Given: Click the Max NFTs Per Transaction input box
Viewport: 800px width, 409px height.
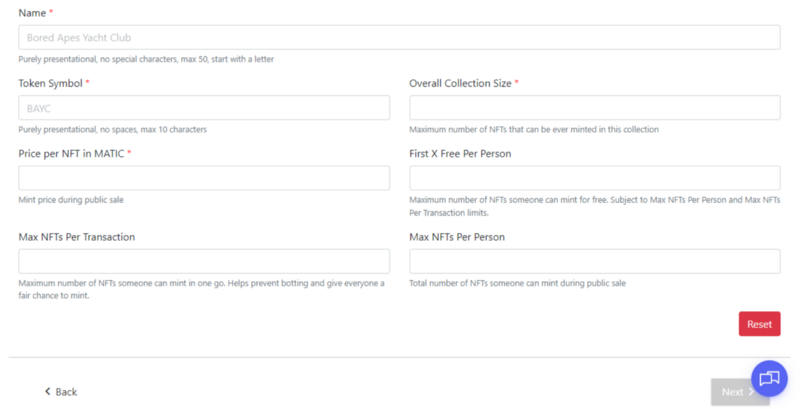Looking at the screenshot, I should coord(204,262).
